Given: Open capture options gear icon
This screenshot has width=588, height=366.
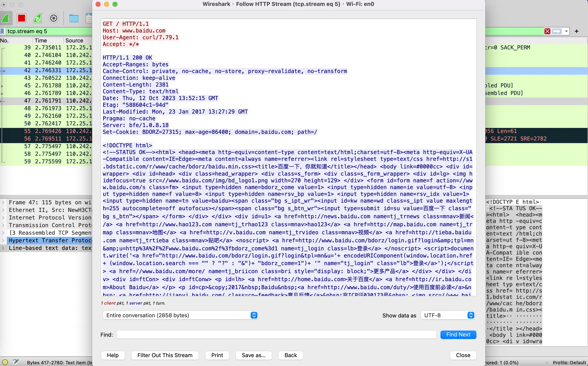Looking at the screenshot, I should click(53, 18).
